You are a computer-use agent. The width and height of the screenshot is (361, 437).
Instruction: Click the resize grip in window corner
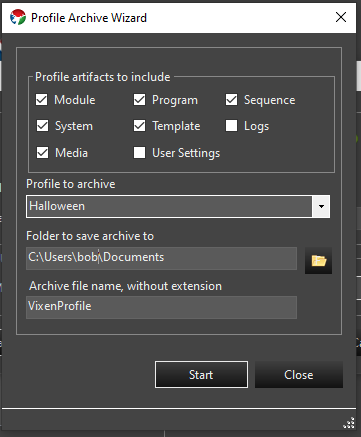coord(349,423)
